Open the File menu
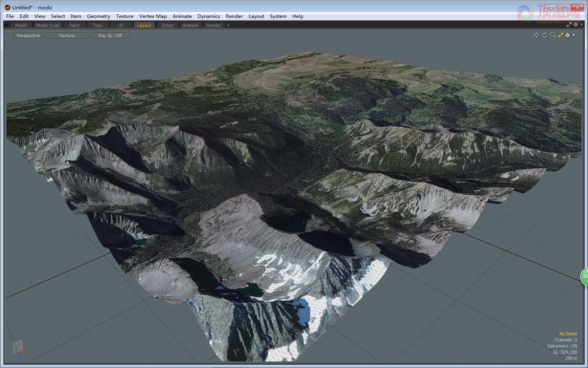Viewport: 588px width, 368px height. click(10, 16)
